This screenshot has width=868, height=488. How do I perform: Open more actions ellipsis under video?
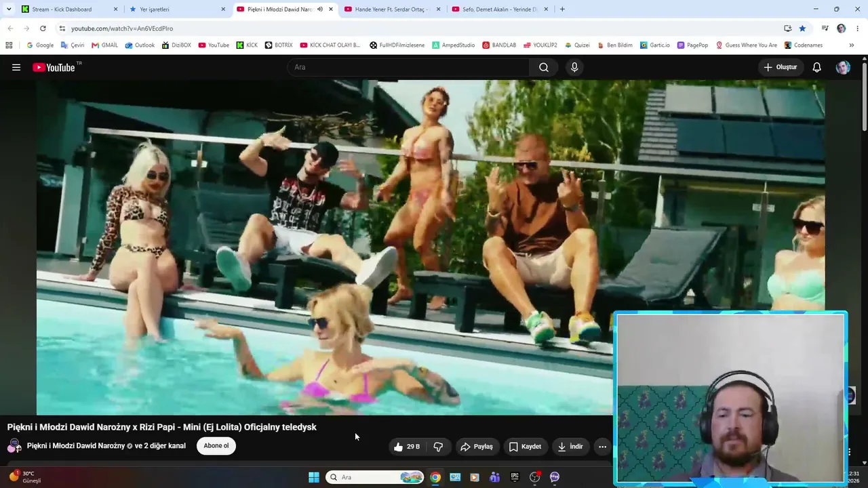tap(602, 447)
